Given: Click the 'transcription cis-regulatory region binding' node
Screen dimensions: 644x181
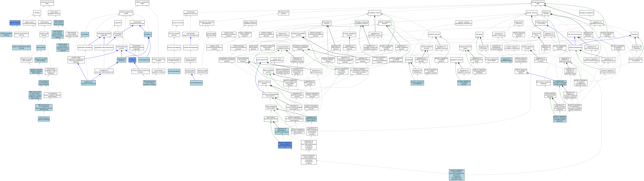Looking at the screenshot, I should (x=44, y=83).
